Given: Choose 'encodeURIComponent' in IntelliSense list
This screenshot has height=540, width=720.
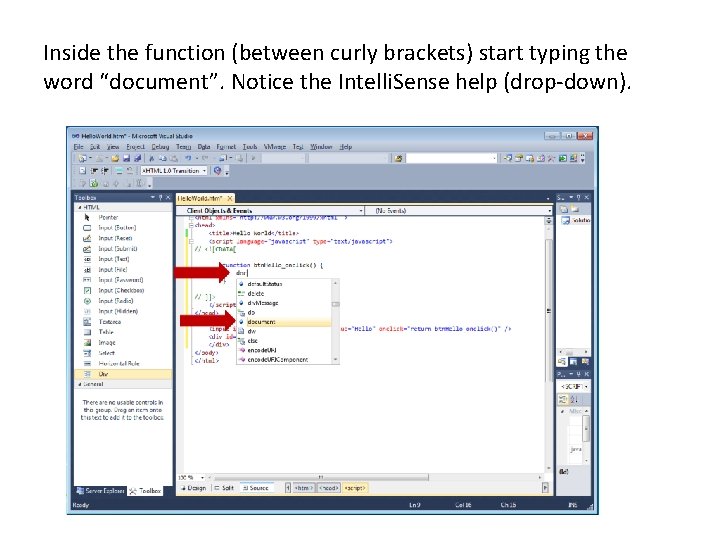Looking at the screenshot, I should 284,360.
